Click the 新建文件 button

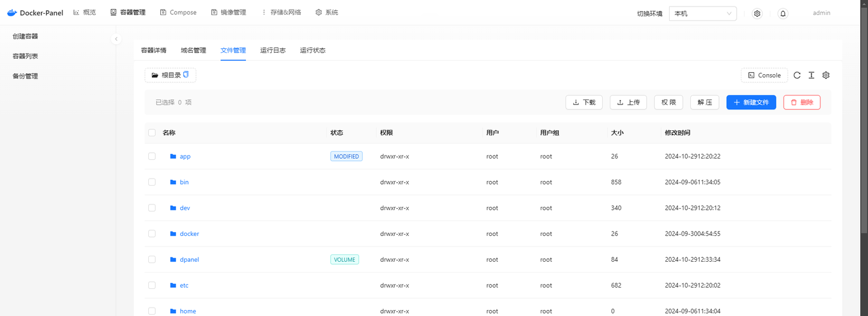pyautogui.click(x=751, y=103)
